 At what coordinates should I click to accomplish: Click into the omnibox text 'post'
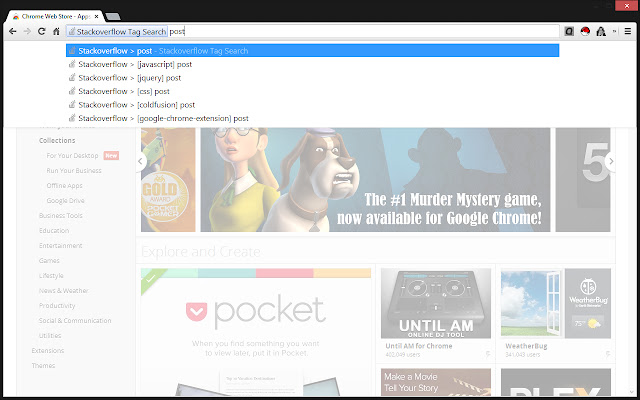pyautogui.click(x=177, y=31)
